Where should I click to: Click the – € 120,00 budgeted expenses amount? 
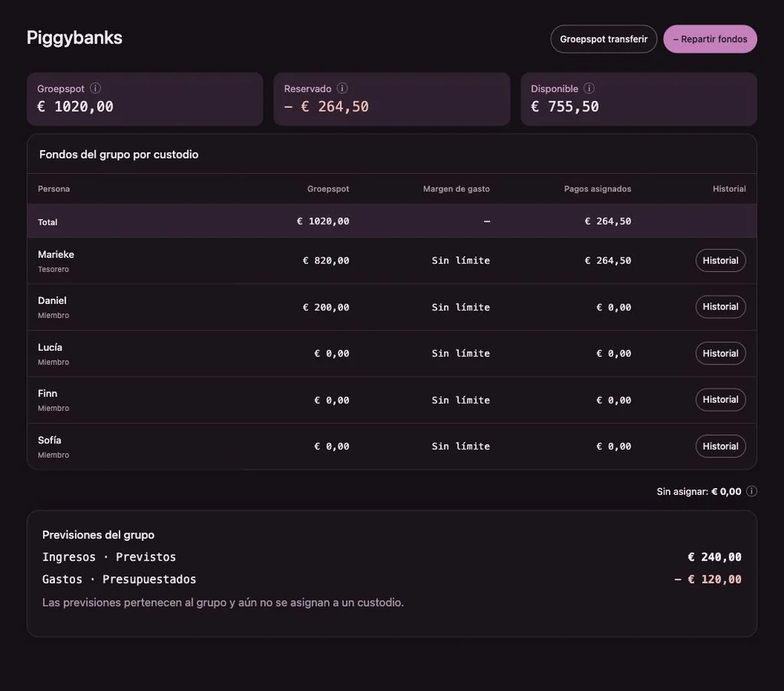click(x=708, y=579)
